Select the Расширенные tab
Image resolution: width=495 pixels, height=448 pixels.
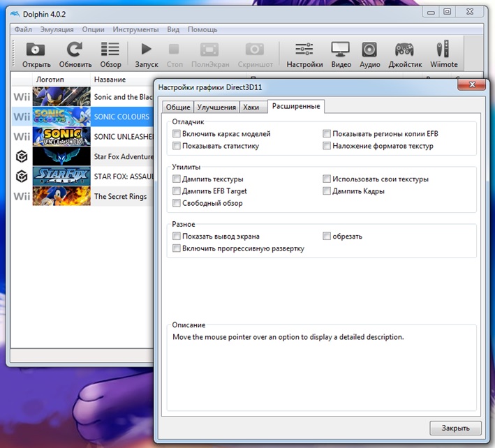point(296,106)
